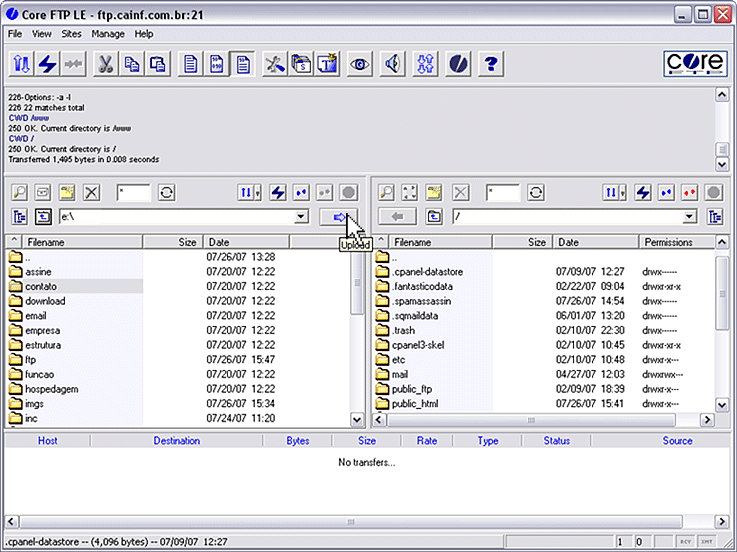Click the local list scroll down arrow
This screenshot has width=737, height=552.
tap(357, 420)
